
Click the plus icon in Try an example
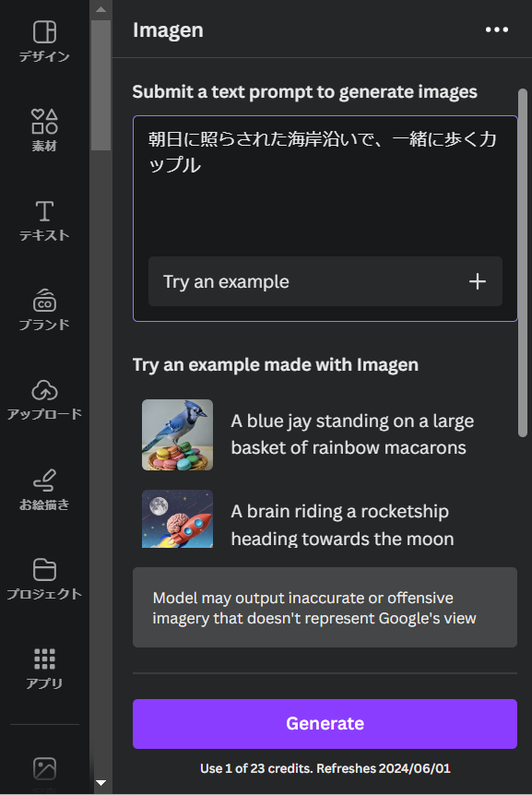pyautogui.click(x=478, y=281)
